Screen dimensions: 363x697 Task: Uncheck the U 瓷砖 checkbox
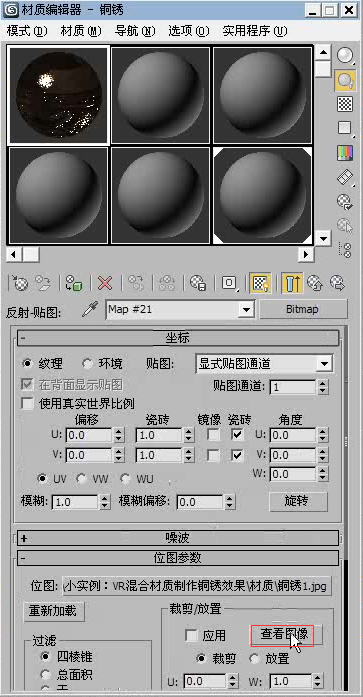click(x=238, y=435)
